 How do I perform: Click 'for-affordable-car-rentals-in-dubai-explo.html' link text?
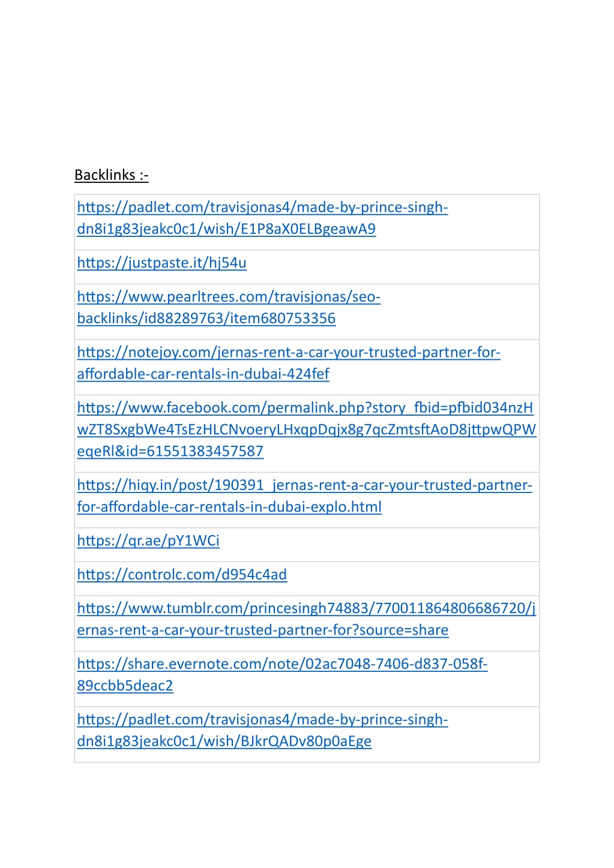click(x=229, y=507)
